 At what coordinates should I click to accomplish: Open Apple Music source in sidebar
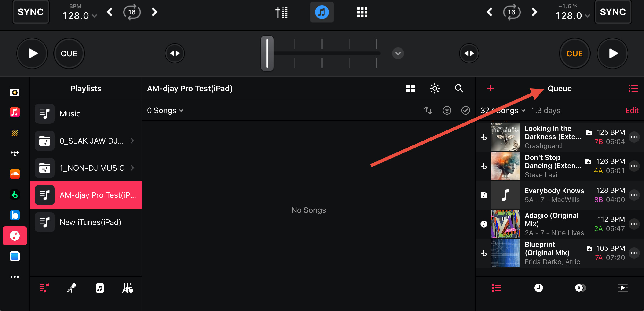point(15,112)
